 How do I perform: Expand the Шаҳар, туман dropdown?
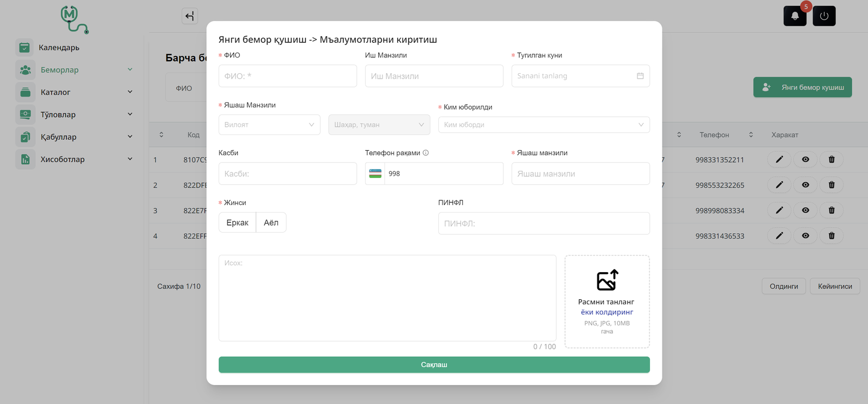coord(379,125)
